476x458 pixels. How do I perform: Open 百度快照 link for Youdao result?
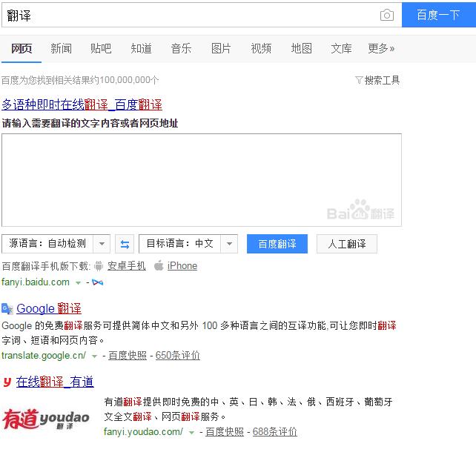225,431
